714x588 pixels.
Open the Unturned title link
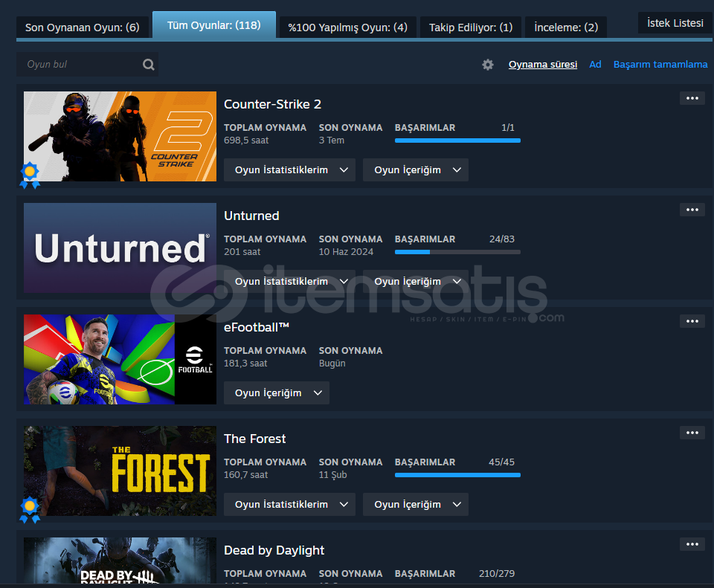coord(251,216)
